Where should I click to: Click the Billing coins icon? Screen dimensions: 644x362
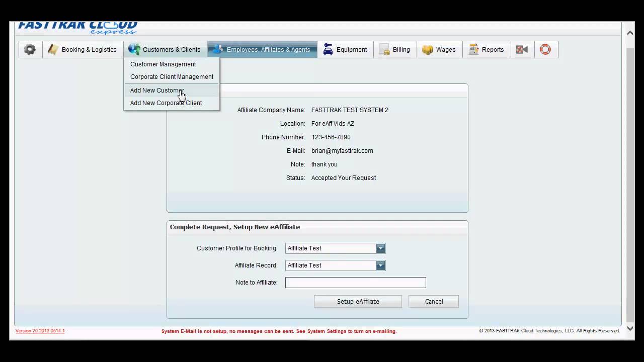coord(385,49)
